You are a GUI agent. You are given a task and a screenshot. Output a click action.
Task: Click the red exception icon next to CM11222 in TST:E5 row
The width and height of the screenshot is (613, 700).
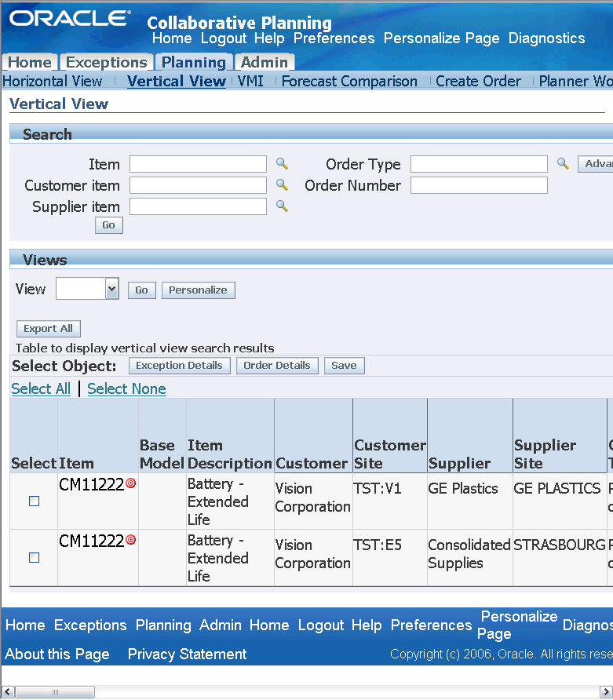(131, 539)
